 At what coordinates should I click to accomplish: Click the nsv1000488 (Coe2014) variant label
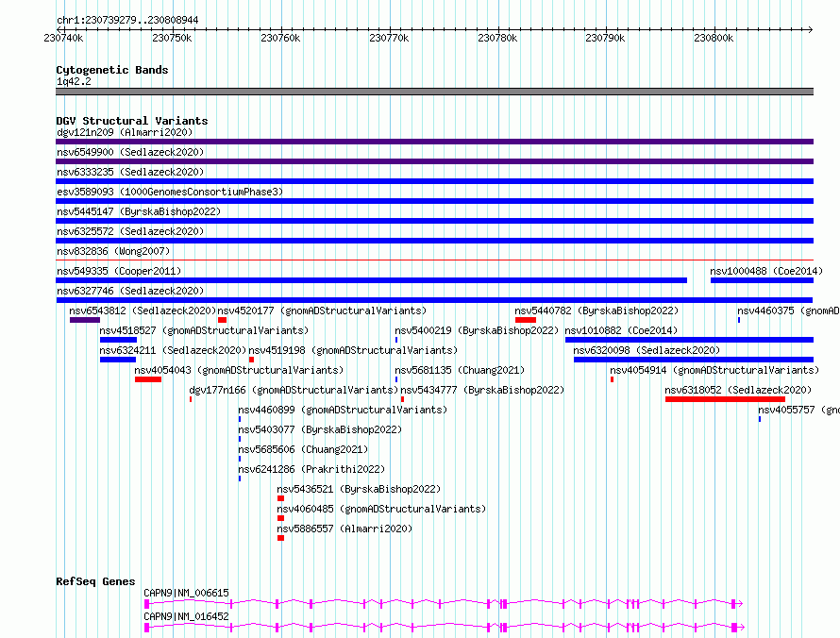(766, 271)
